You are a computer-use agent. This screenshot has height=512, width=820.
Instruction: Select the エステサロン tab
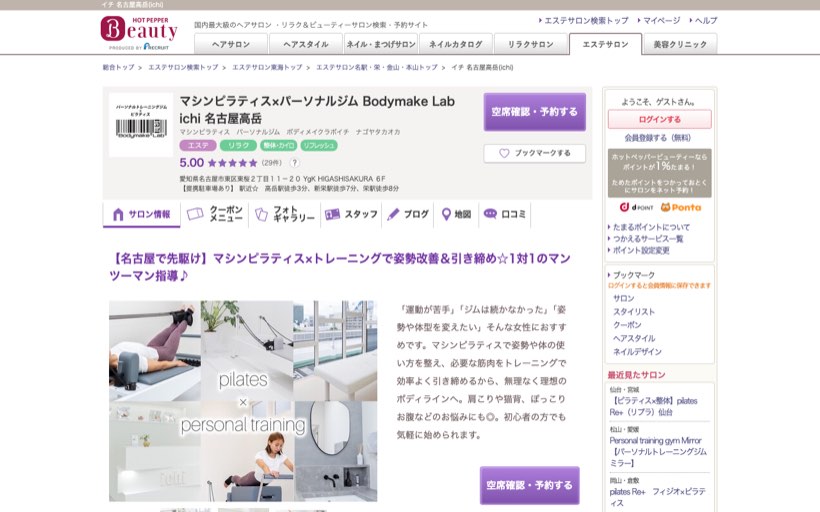pos(606,44)
